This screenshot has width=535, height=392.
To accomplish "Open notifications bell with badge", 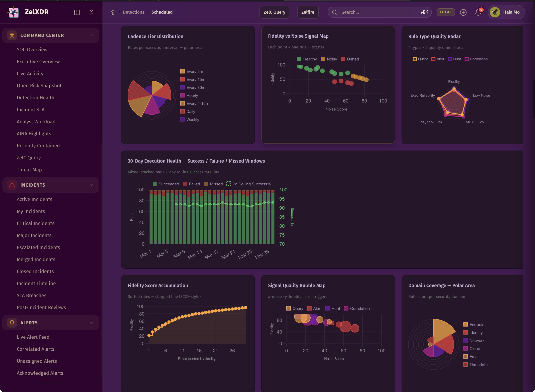I will tap(478, 12).
